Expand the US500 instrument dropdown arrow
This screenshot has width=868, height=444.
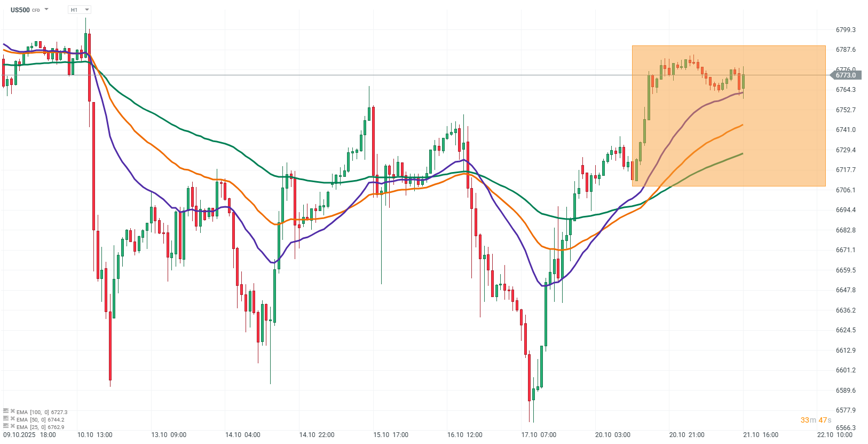46,10
